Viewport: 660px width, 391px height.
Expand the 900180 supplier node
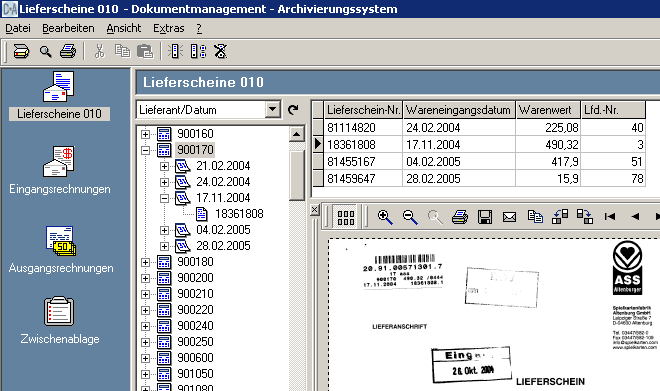point(145,262)
